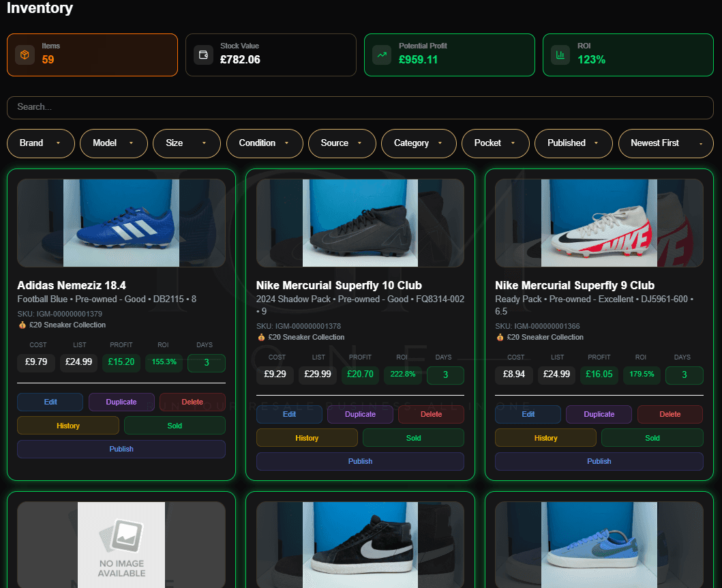This screenshot has width=722, height=588.
Task: Click the money bag icon on Adidas Nemeziz card
Action: point(22,325)
